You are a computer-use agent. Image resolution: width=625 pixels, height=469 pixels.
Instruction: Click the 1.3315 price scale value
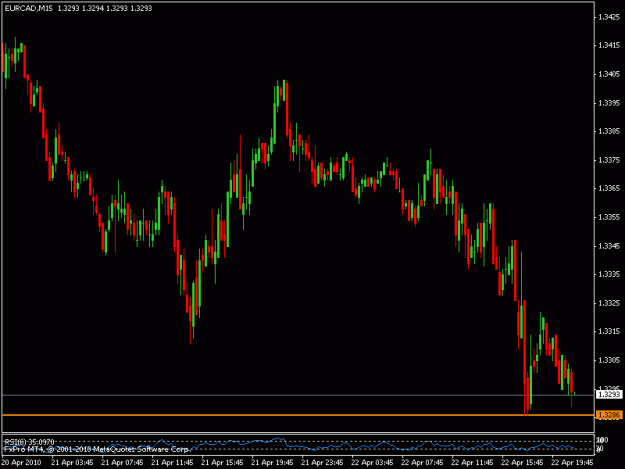(609, 332)
